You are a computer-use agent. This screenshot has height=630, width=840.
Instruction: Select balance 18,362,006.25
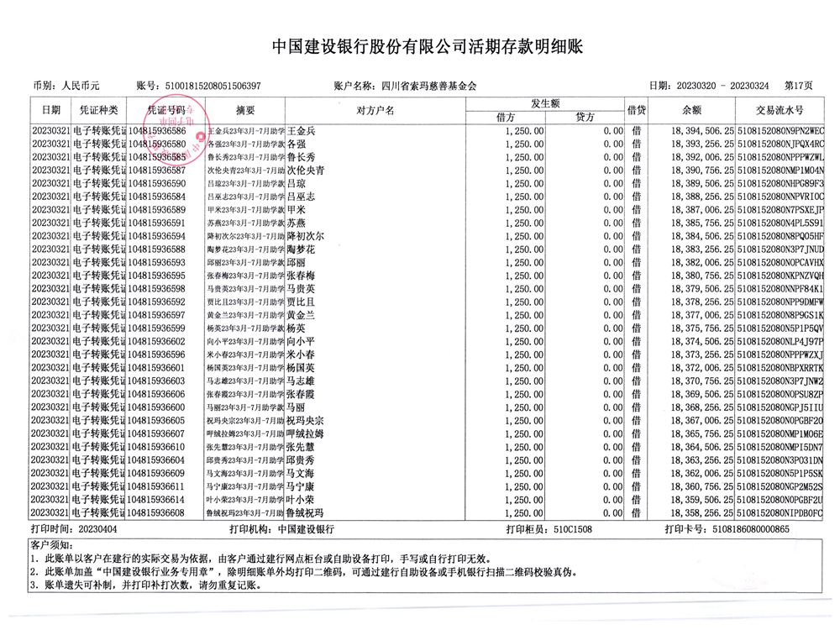click(x=702, y=474)
